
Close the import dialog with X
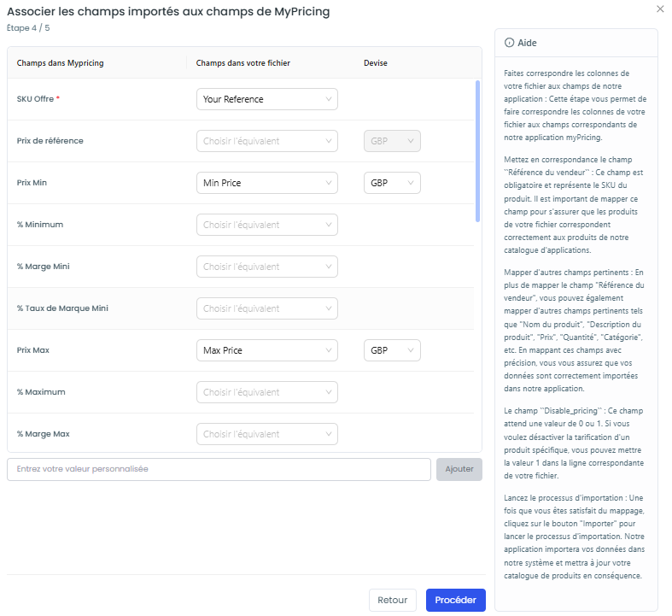tap(660, 9)
